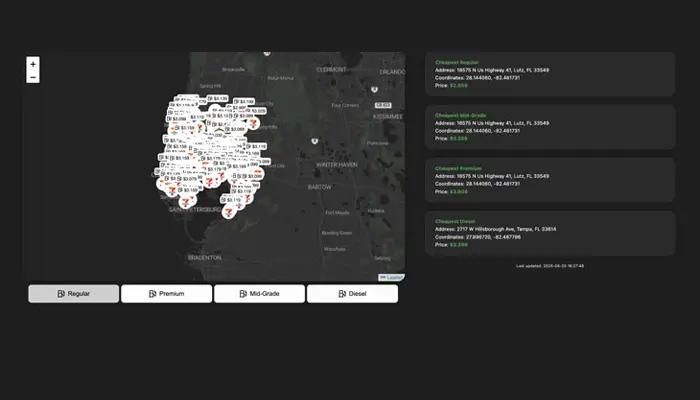This screenshot has height=400, width=700.
Task: Click the WINTER HAVEN map label
Action: 337,165
